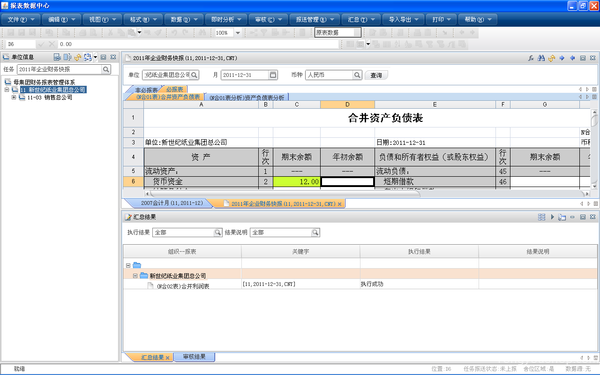Image resolution: width=600 pixels, height=375 pixels.
Task: Click the magnifier in the 单位 field
Action: 194,75
